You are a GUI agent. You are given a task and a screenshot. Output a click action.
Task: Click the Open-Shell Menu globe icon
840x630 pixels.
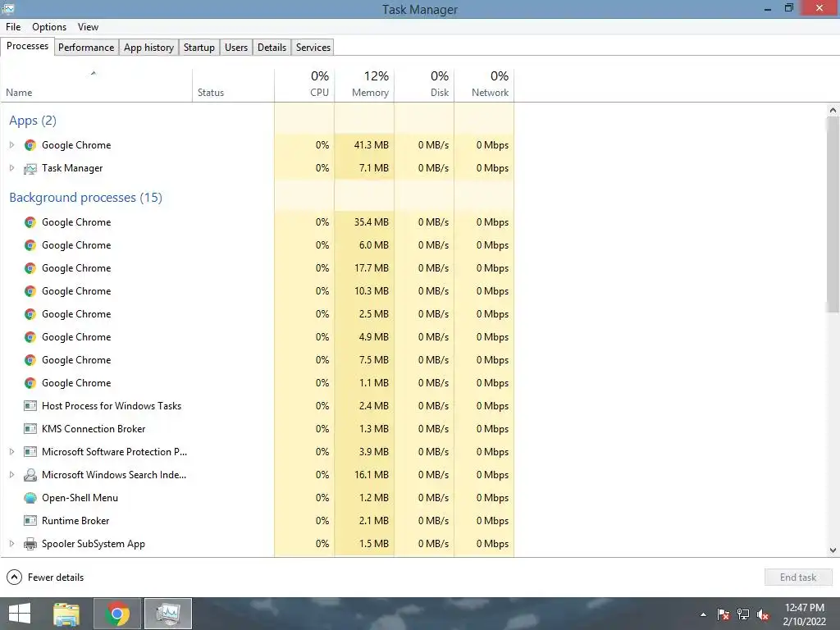click(30, 498)
